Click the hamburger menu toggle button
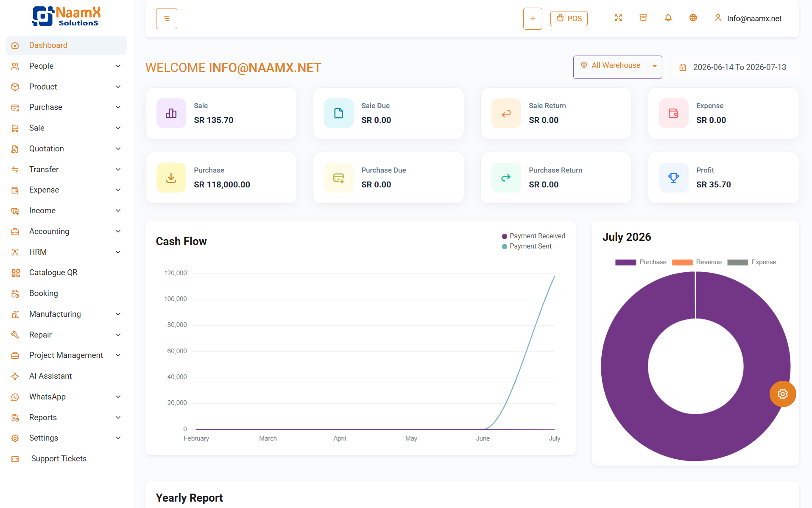This screenshot has height=508, width=812. [166, 19]
